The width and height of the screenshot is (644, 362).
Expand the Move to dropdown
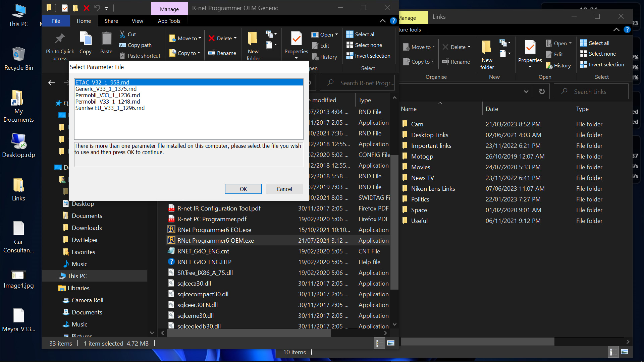tap(200, 38)
